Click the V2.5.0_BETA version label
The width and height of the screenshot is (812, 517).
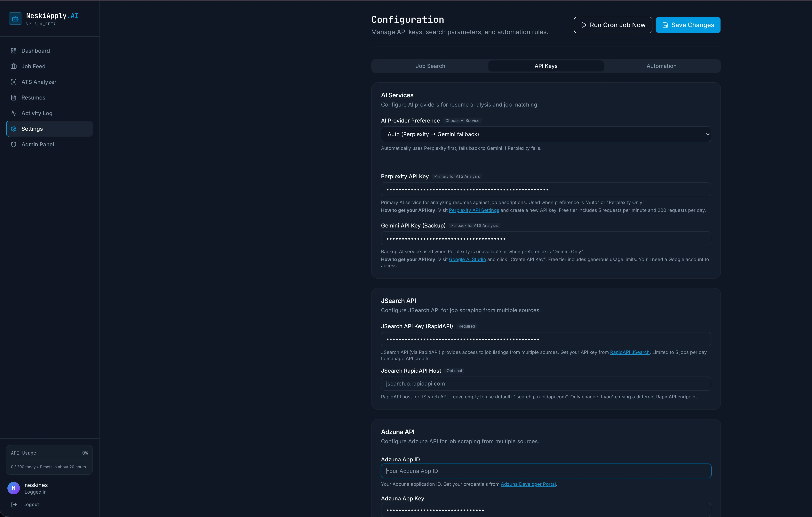pos(41,24)
